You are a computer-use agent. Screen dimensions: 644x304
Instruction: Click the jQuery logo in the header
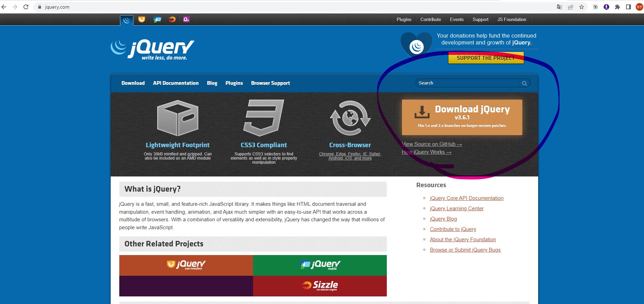click(152, 50)
